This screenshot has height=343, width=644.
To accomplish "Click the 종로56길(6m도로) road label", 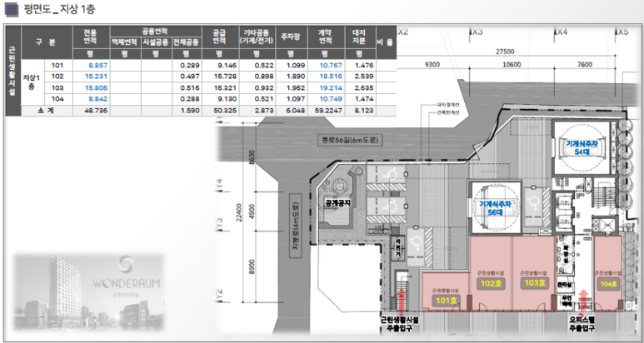I will coord(351,141).
